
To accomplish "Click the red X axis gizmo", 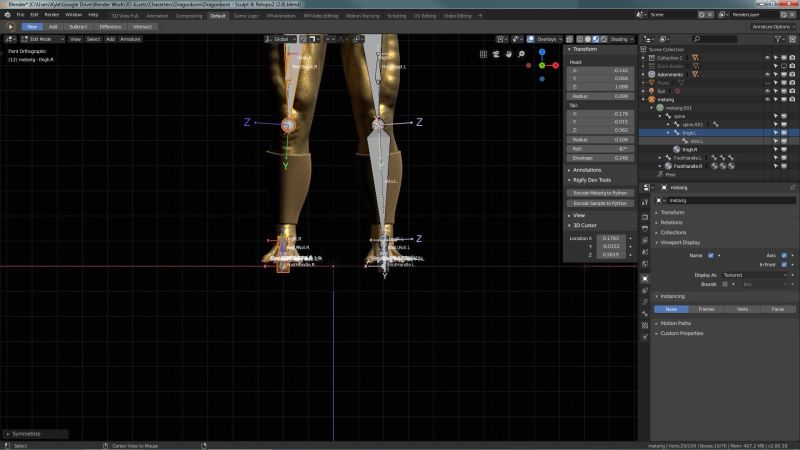I will click(x=556, y=65).
